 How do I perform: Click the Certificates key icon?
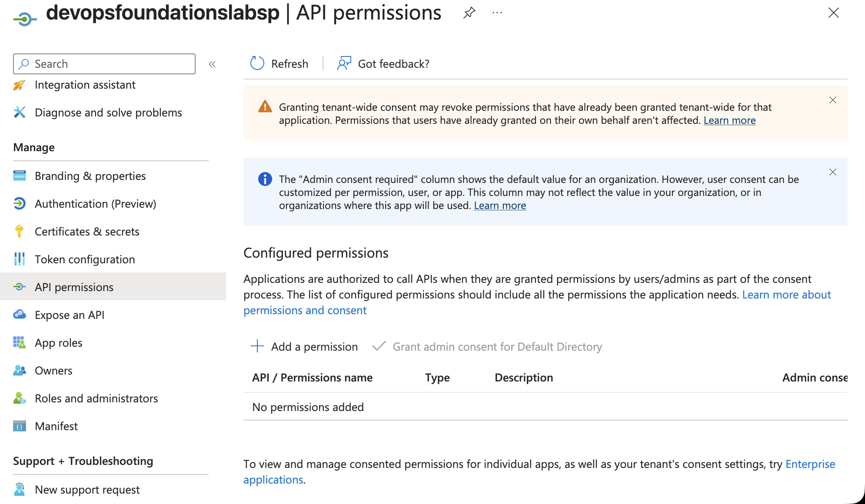pyautogui.click(x=19, y=231)
